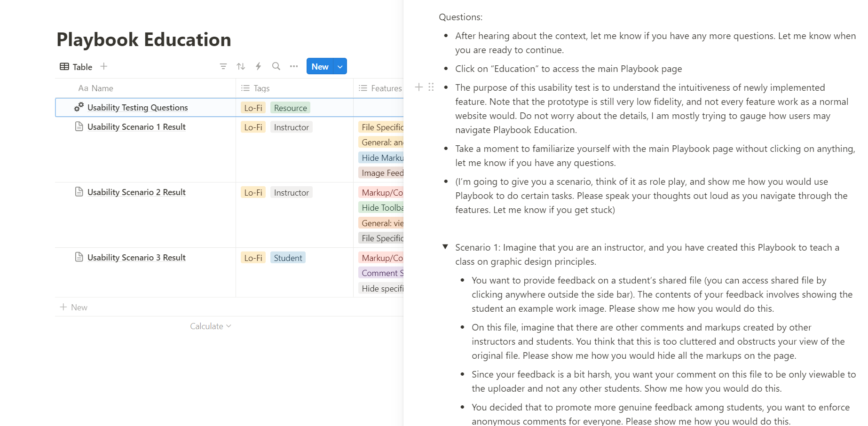Image resolution: width=868 pixels, height=426 pixels.
Task: Click Instructor tag in Scenario 1 row
Action: pos(291,127)
